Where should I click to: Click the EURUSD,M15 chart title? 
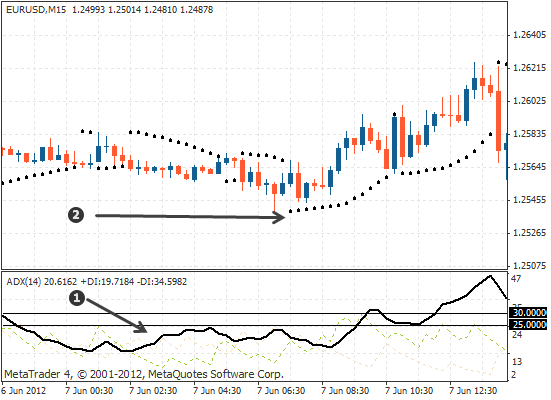pos(36,10)
